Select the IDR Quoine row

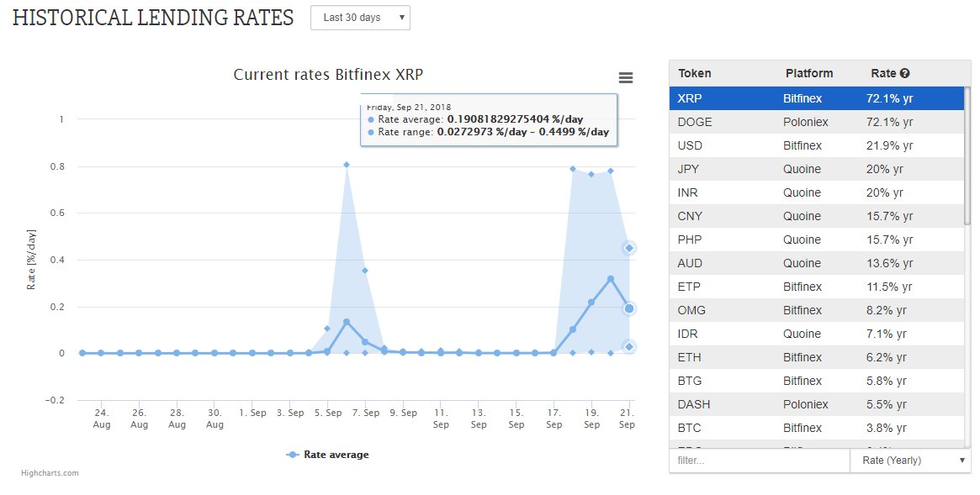817,334
